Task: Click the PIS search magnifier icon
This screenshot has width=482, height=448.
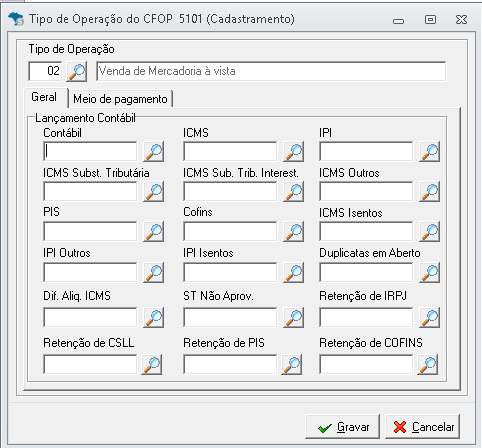Action: coord(154,232)
